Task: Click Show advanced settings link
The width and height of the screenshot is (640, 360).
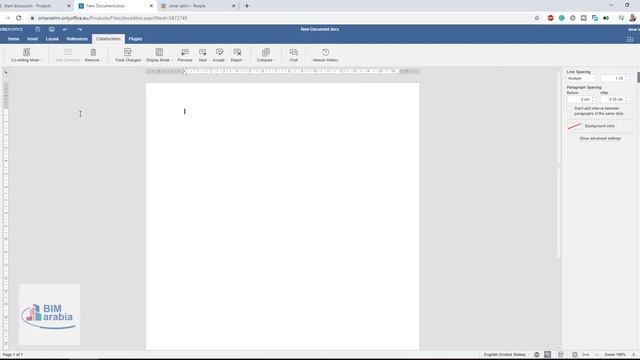Action: 600,138
